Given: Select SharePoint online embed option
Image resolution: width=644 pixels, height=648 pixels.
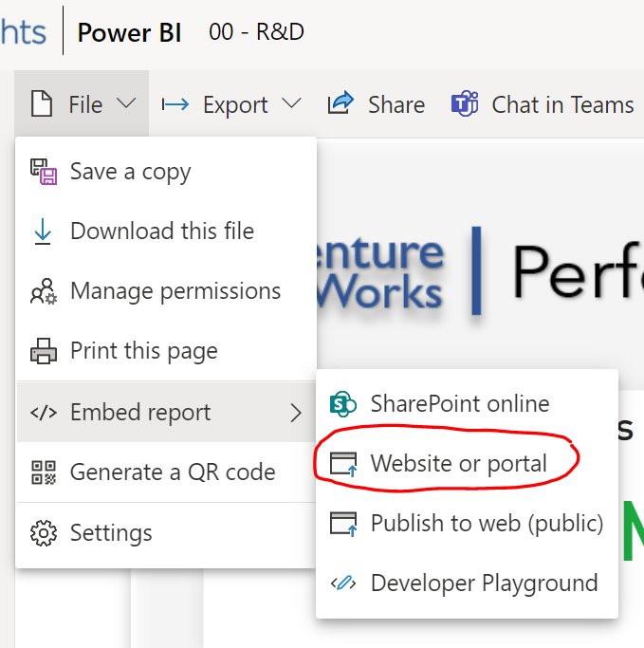Looking at the screenshot, I should pyautogui.click(x=467, y=404).
